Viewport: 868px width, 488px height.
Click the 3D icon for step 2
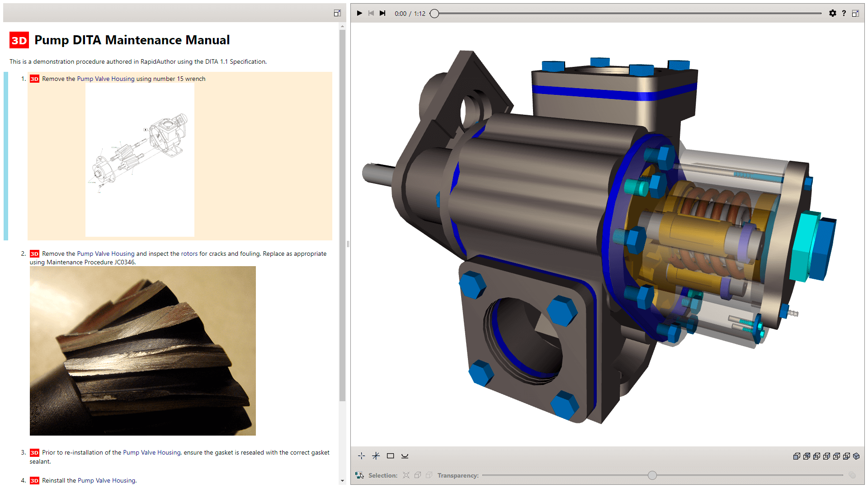coord(34,254)
